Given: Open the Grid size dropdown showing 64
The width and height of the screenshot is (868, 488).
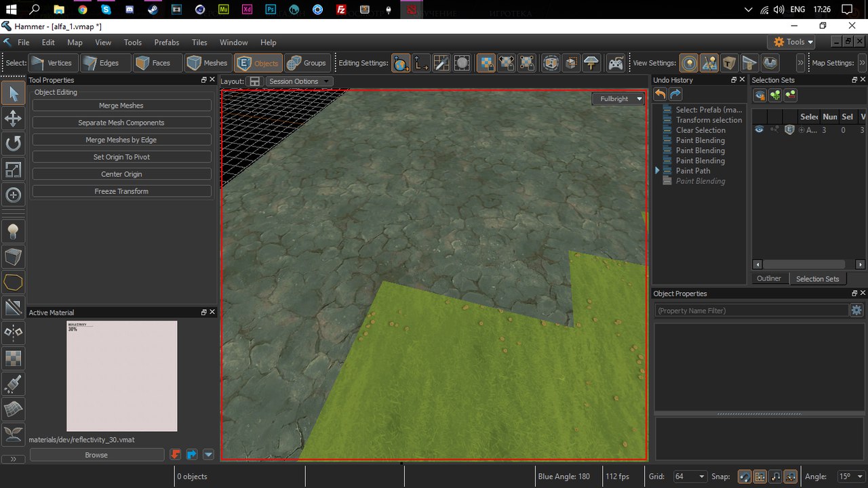Looking at the screenshot, I should [x=690, y=476].
